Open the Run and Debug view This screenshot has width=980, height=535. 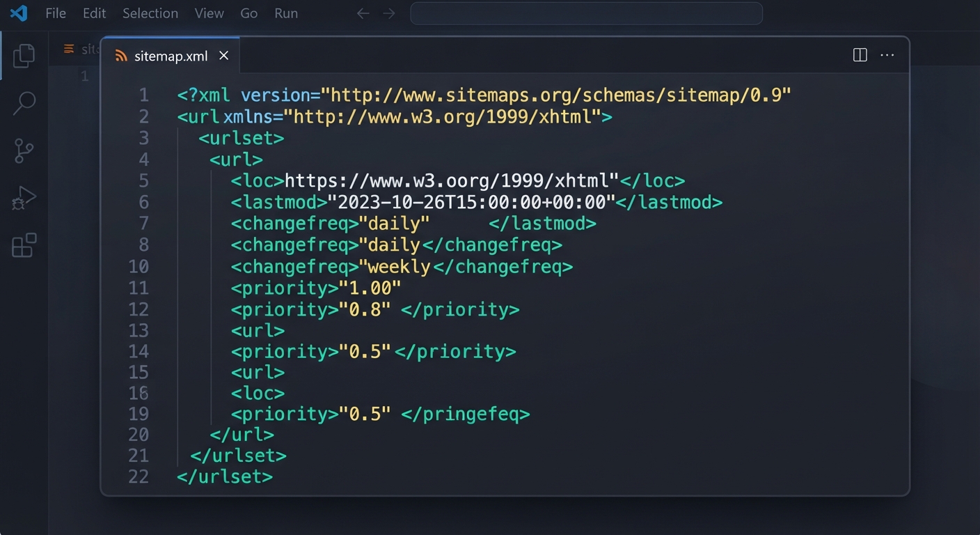point(24,198)
